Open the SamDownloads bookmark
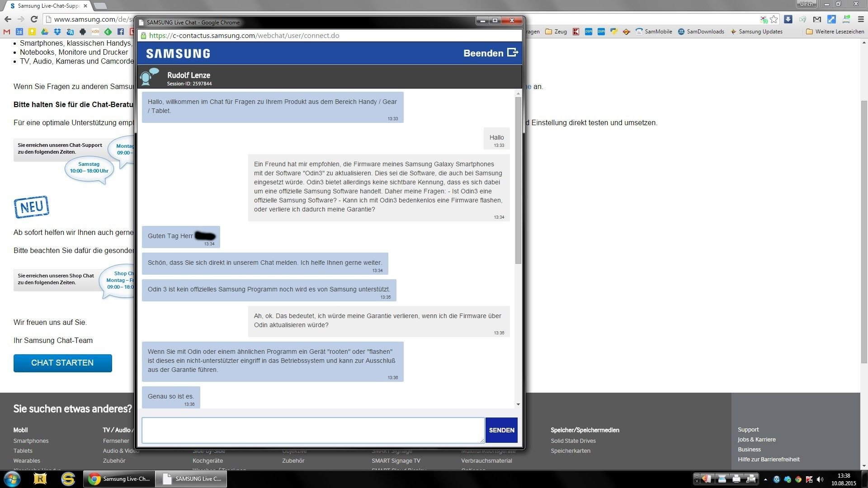Image resolution: width=868 pixels, height=488 pixels. [701, 32]
